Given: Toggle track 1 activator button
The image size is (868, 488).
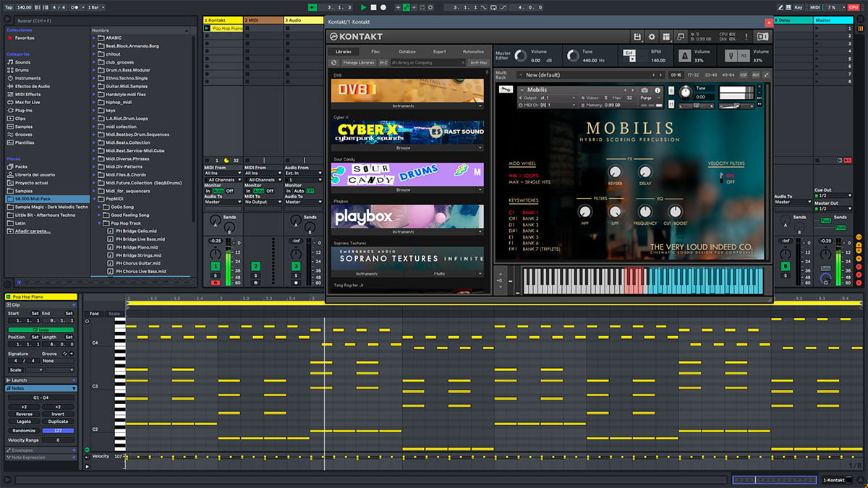Looking at the screenshot, I should click(x=215, y=267).
